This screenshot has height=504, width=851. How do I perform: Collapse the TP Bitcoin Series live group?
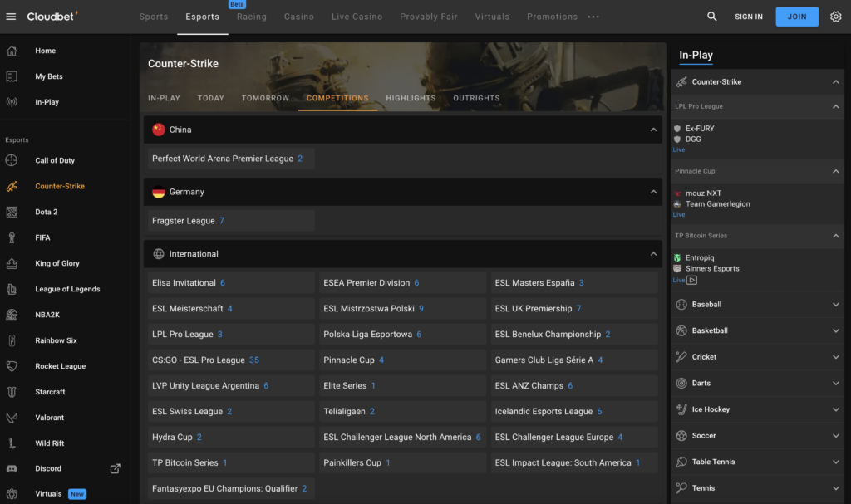click(x=835, y=236)
